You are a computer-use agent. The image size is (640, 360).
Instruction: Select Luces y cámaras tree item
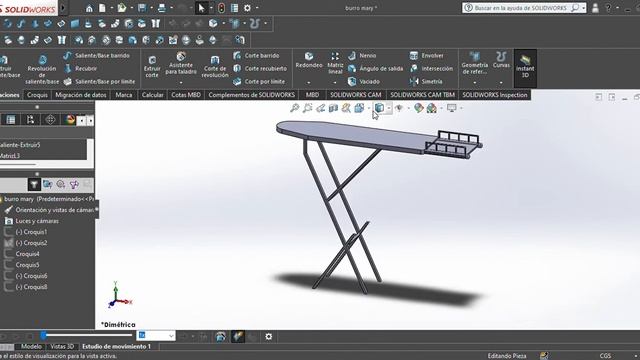coord(37,221)
